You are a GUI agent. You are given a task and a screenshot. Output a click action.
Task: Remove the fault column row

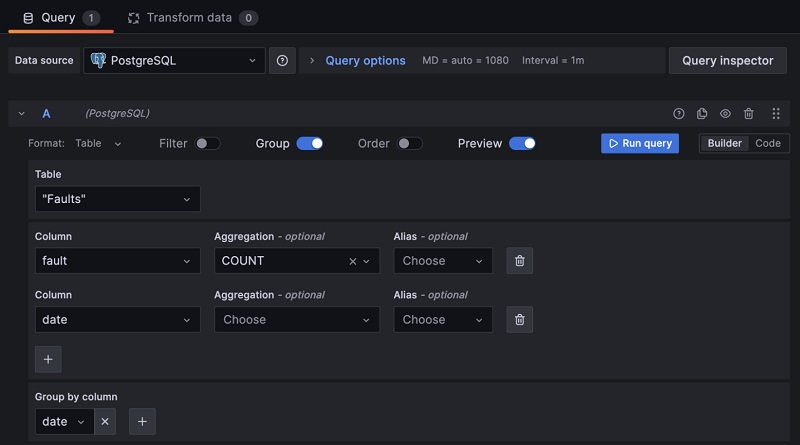click(519, 261)
